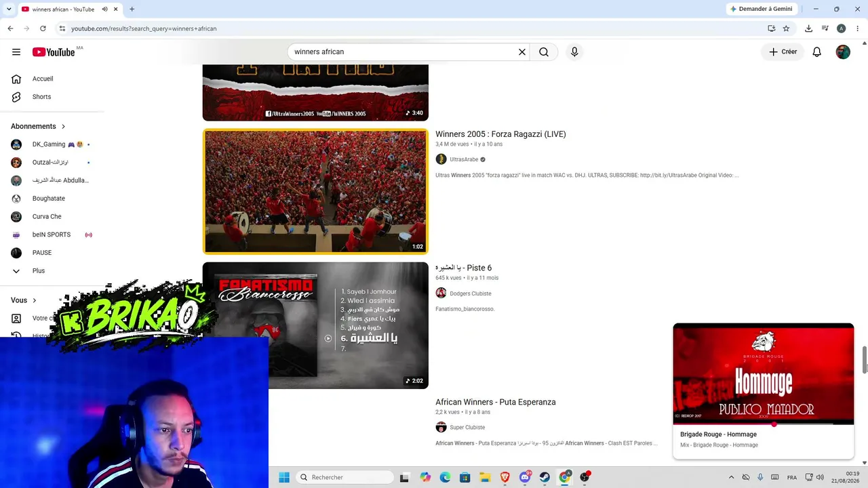
Task: Go back with the browser back arrow
Action: (10, 28)
